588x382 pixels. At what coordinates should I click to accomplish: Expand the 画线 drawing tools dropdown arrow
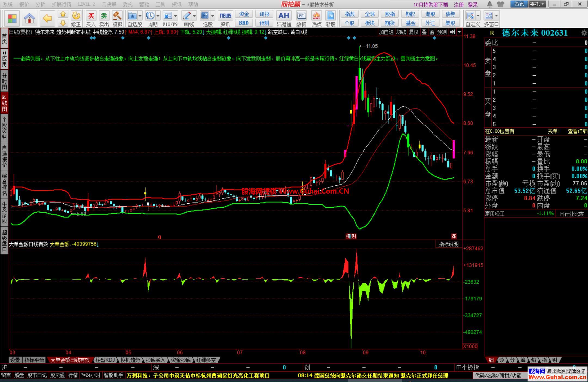194,16
